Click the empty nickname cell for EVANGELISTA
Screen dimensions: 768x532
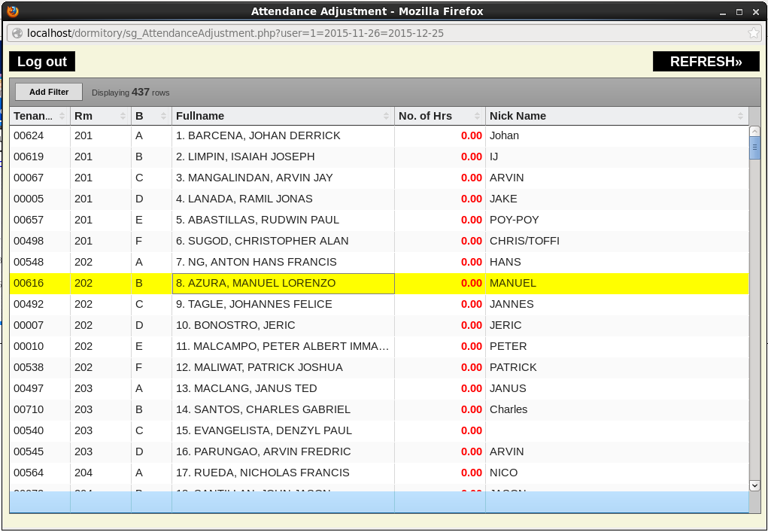click(x=617, y=431)
